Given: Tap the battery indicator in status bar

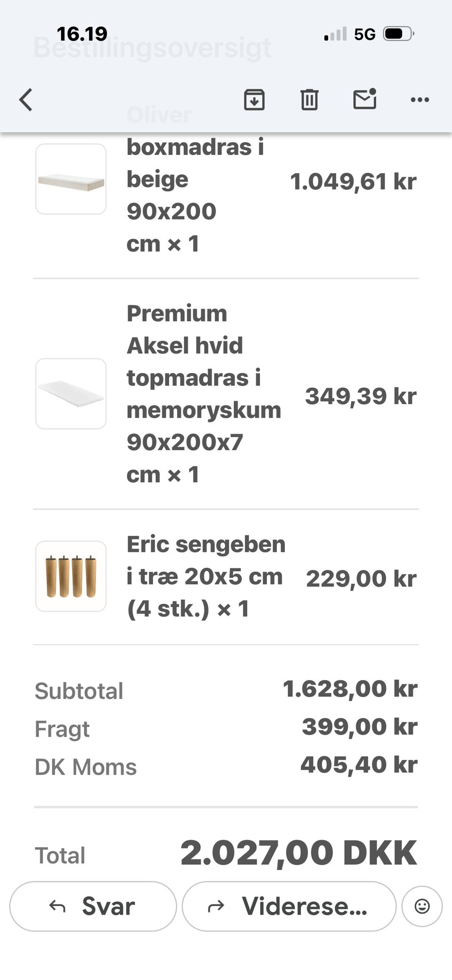Looking at the screenshot, I should tap(399, 34).
